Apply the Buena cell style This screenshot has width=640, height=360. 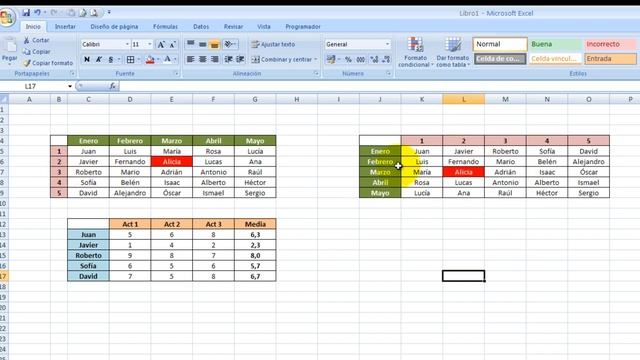(556, 44)
